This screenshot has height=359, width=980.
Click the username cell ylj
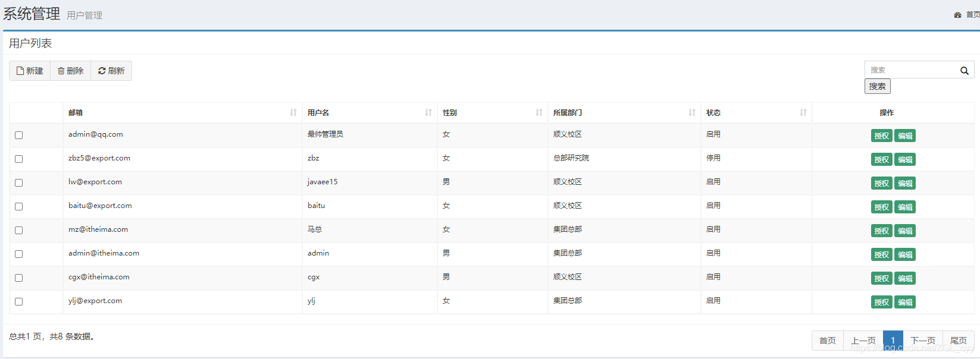coord(312,301)
